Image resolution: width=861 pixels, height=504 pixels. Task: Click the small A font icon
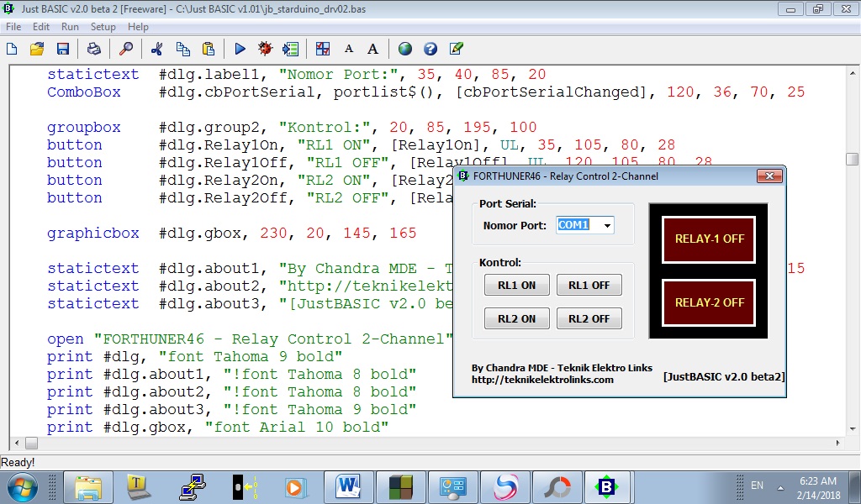(349, 49)
